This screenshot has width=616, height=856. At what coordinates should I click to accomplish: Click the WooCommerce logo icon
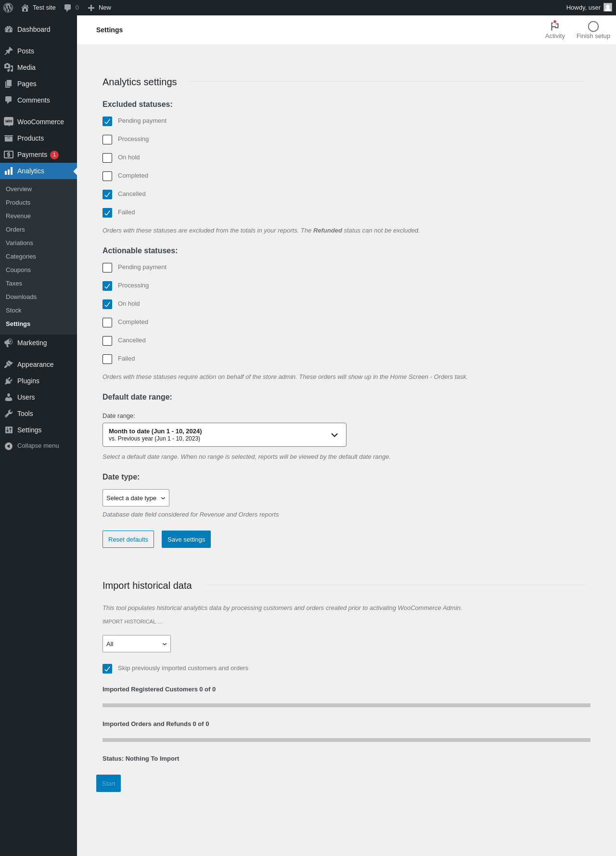pyautogui.click(x=9, y=122)
